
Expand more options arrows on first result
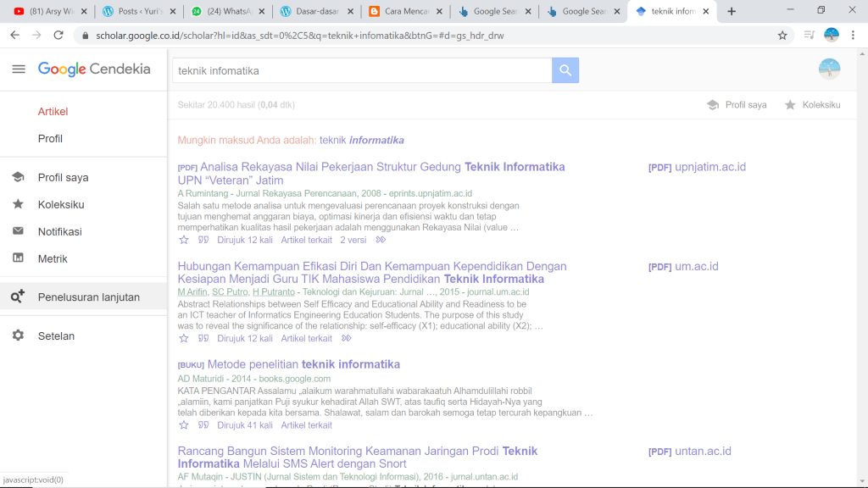click(x=381, y=240)
